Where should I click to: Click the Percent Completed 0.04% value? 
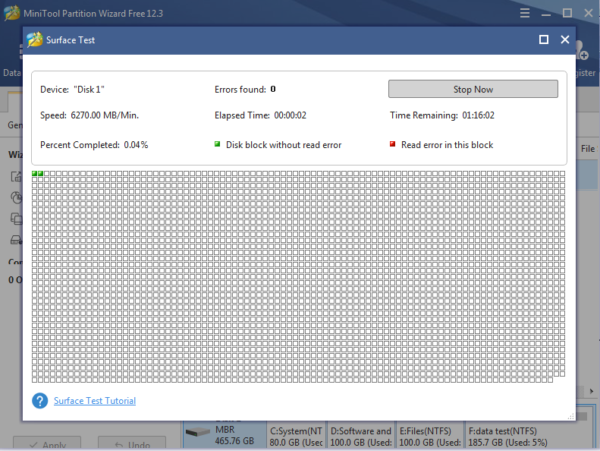(136, 145)
